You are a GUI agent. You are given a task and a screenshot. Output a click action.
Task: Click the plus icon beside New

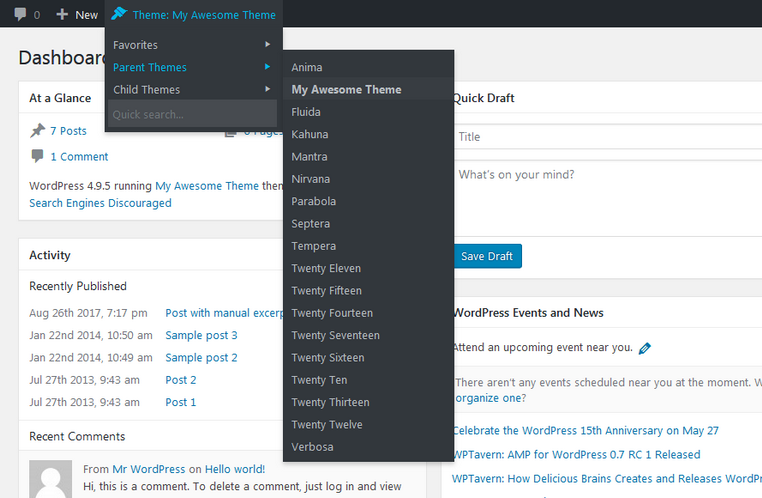[x=62, y=15]
